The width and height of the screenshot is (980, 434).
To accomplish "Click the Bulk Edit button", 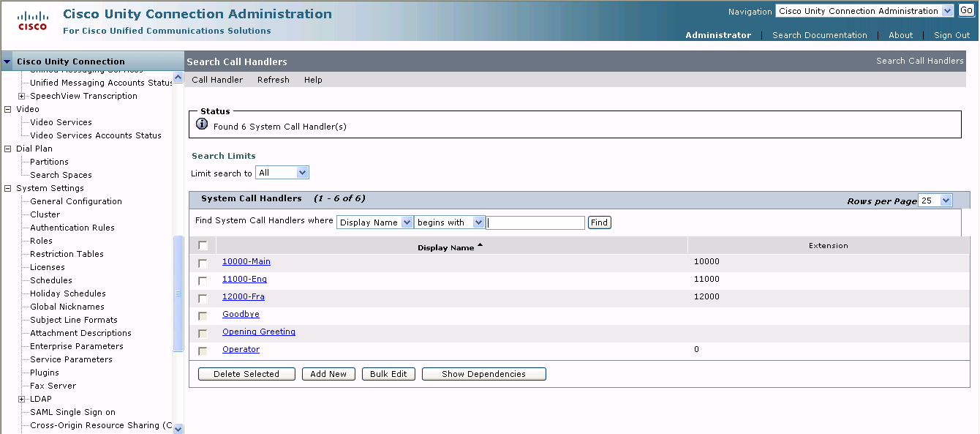I will click(x=388, y=374).
